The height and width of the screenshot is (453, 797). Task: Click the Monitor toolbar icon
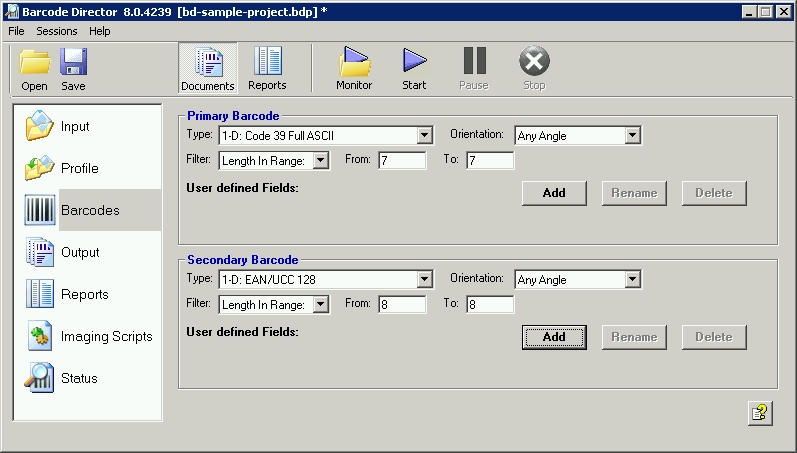[x=354, y=66]
